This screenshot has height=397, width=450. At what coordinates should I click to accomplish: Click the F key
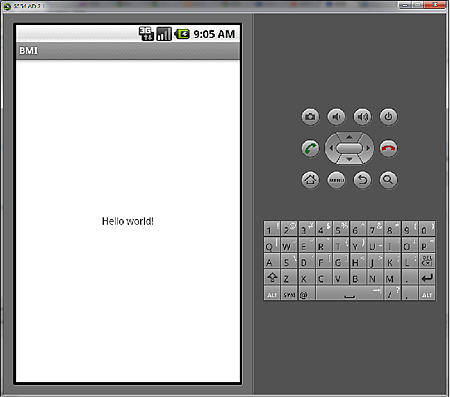(324, 261)
